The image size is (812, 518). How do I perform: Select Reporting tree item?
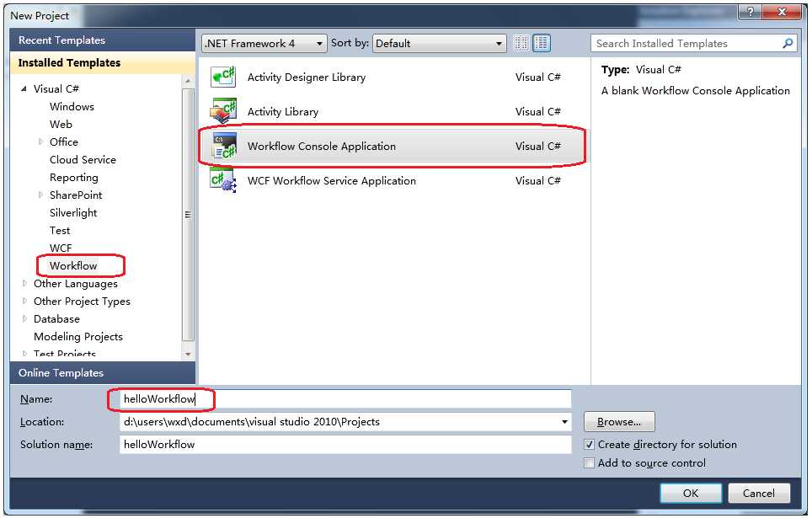[x=74, y=178]
